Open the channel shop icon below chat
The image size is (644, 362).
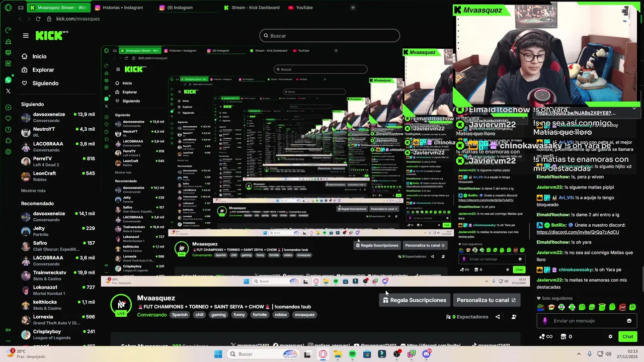point(563,337)
